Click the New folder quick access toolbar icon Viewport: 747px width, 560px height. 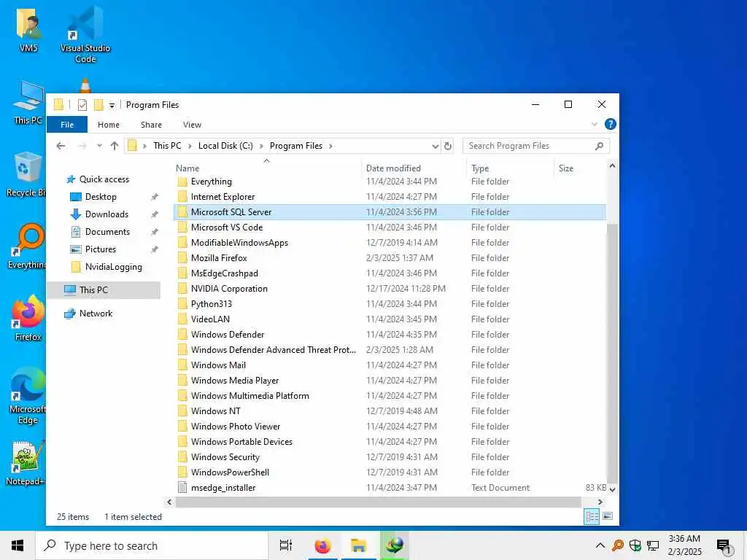click(x=98, y=105)
